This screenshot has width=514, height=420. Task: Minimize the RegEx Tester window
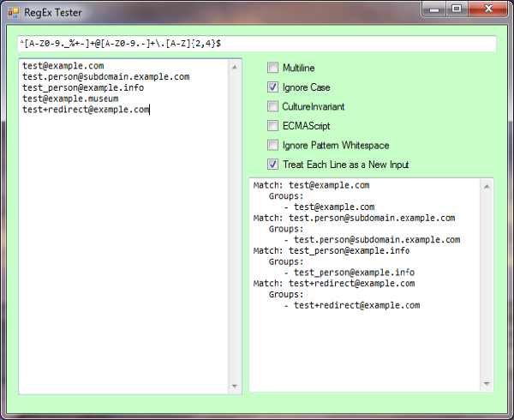pyautogui.click(x=436, y=9)
